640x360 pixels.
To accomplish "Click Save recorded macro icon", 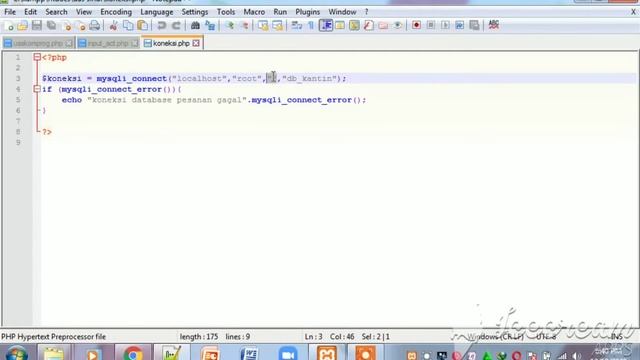I will coord(474,25).
